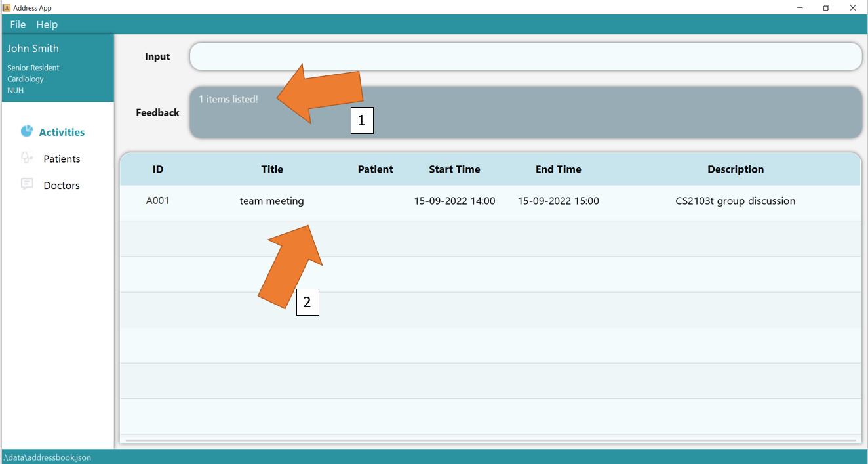Click the ID column header

158,169
